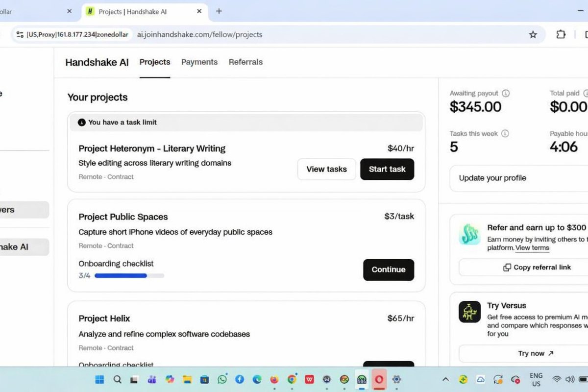This screenshot has width=588, height=392.
Task: Click the $40/hr rate for Project Heteronym
Action: tap(401, 148)
